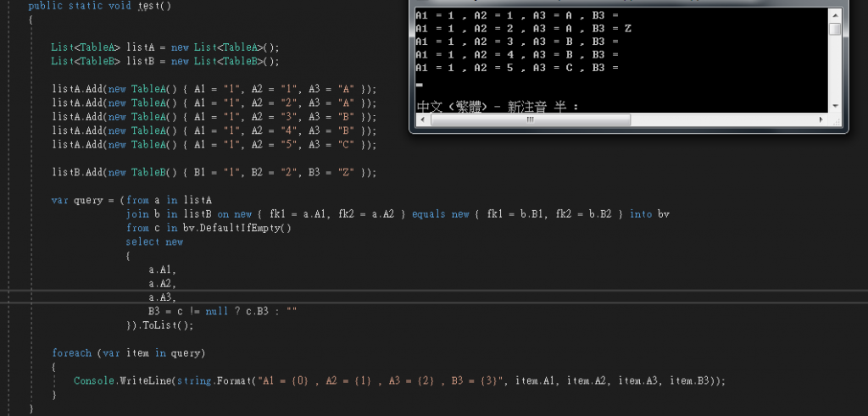Click 'into bv' at the end of the join line
The height and width of the screenshot is (416, 868).
coord(650,214)
